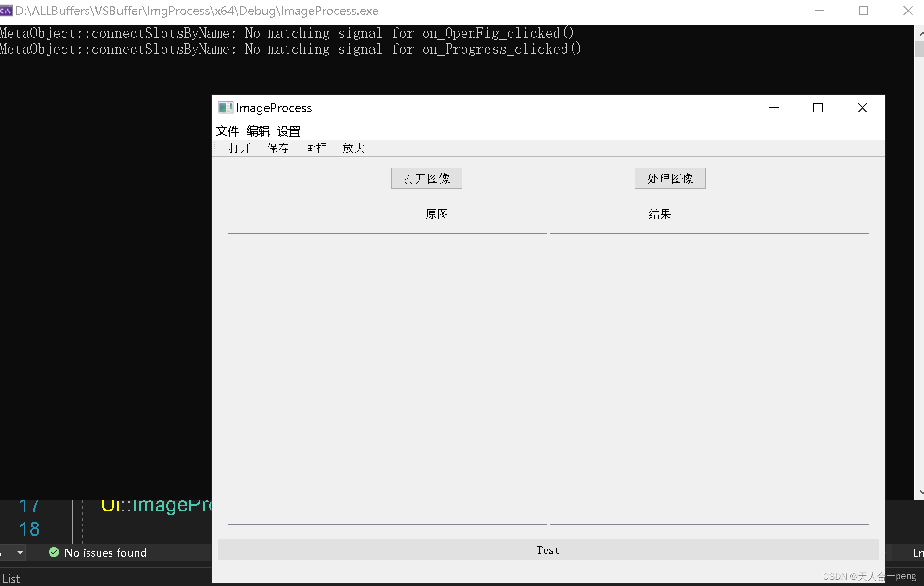
Task: Click the ImageProcess application icon in the title bar
Action: 225,108
